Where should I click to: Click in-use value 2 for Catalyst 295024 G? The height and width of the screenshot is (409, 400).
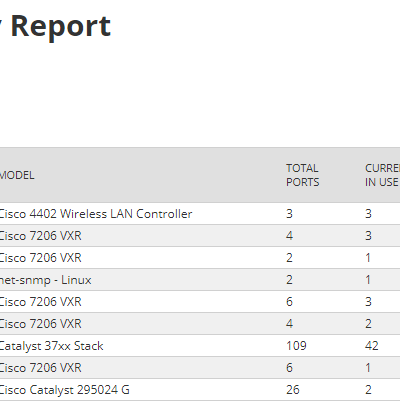click(368, 390)
